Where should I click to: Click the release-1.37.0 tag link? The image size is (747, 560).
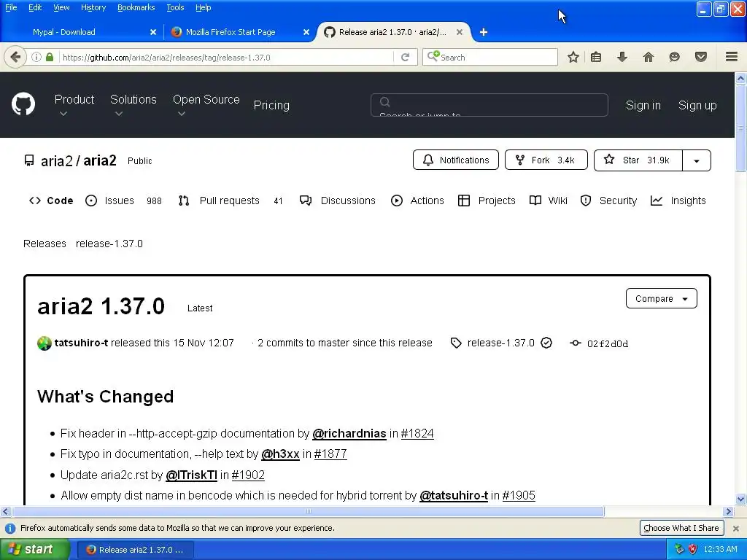(500, 343)
